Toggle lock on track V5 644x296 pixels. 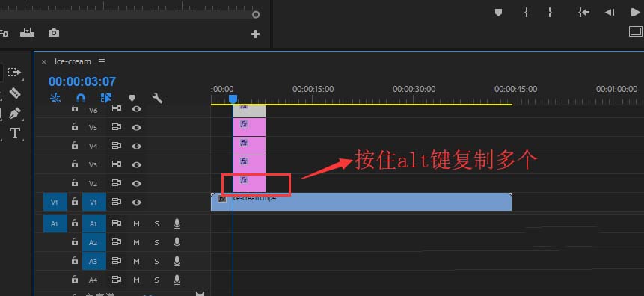click(74, 127)
